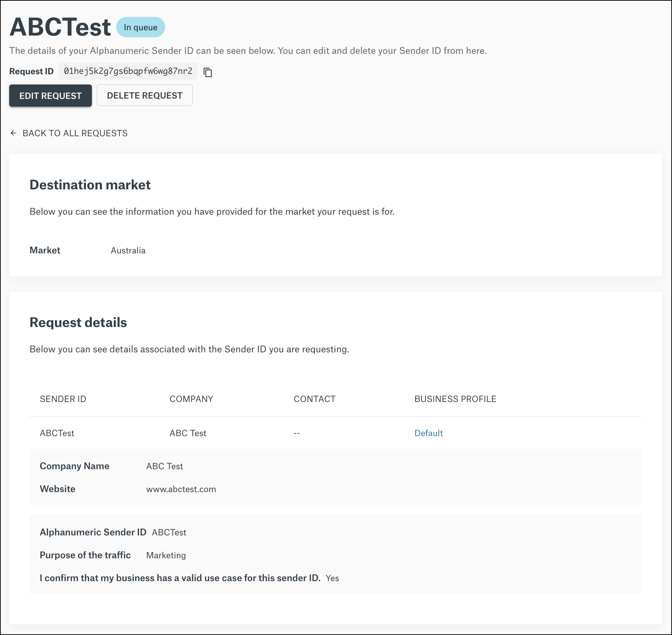Click the In queue status badge
The image size is (672, 635).
[x=141, y=27]
